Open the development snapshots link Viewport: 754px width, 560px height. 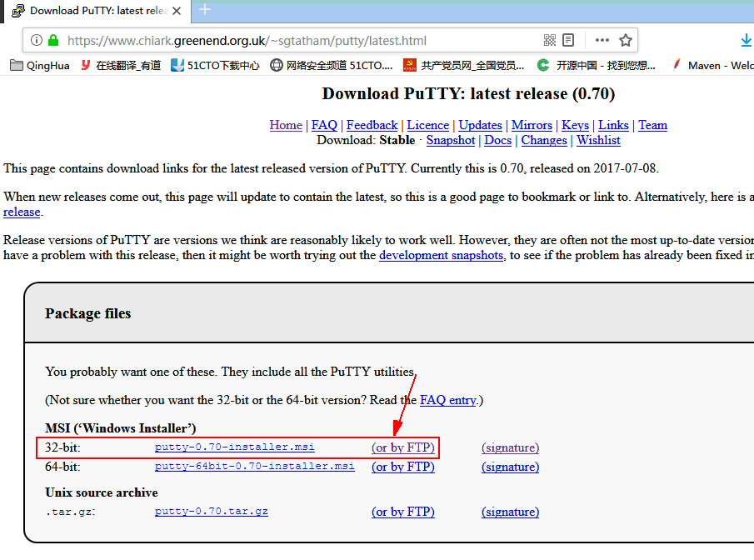point(441,255)
